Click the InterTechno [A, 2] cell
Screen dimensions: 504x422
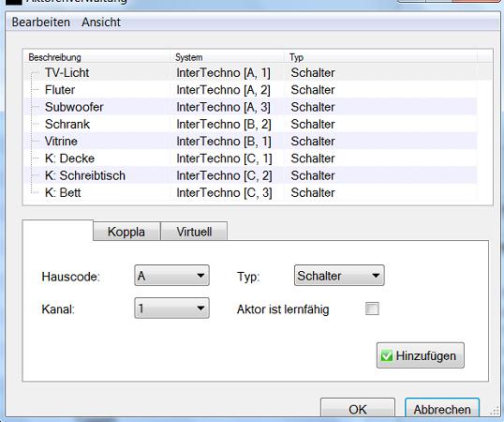[223, 90]
